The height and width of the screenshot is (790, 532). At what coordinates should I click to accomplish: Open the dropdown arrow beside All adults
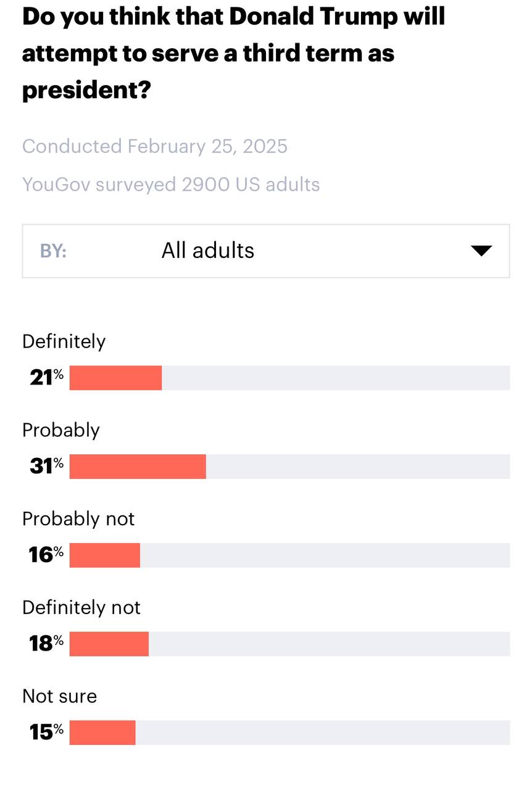(481, 251)
